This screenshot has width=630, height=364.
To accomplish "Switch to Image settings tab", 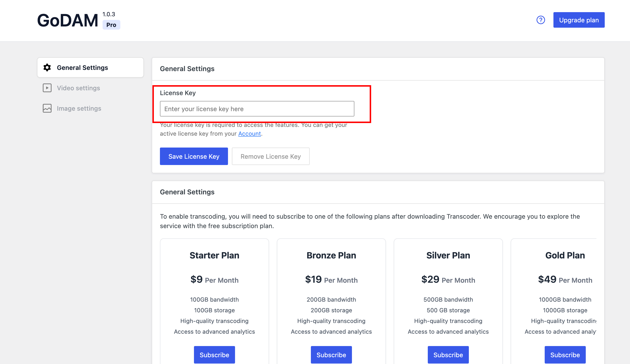I will click(79, 108).
